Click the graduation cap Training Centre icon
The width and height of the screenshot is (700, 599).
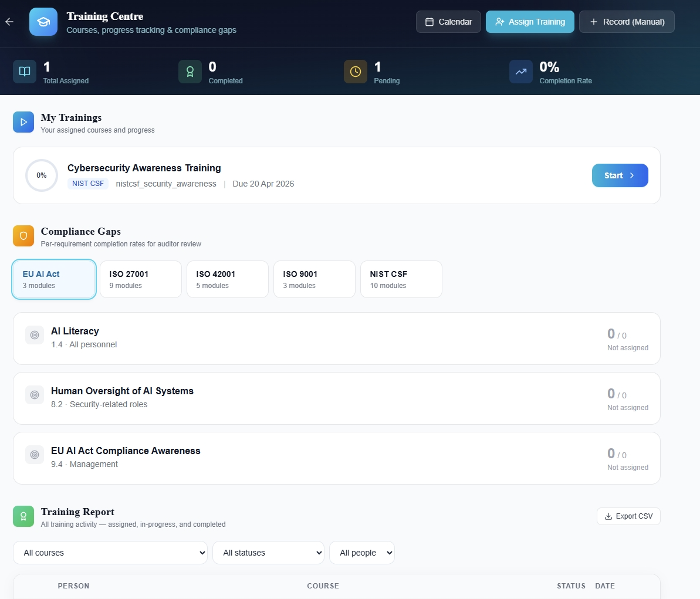click(43, 22)
